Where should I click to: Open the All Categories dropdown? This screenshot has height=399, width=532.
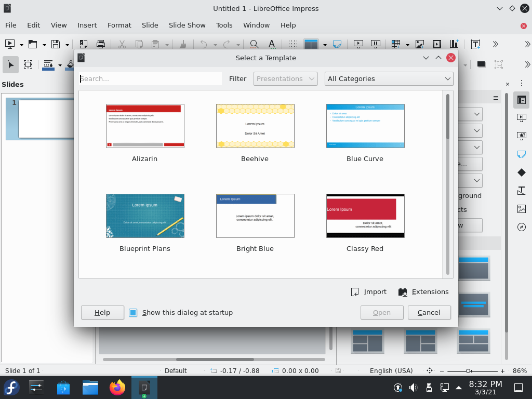tap(389, 79)
